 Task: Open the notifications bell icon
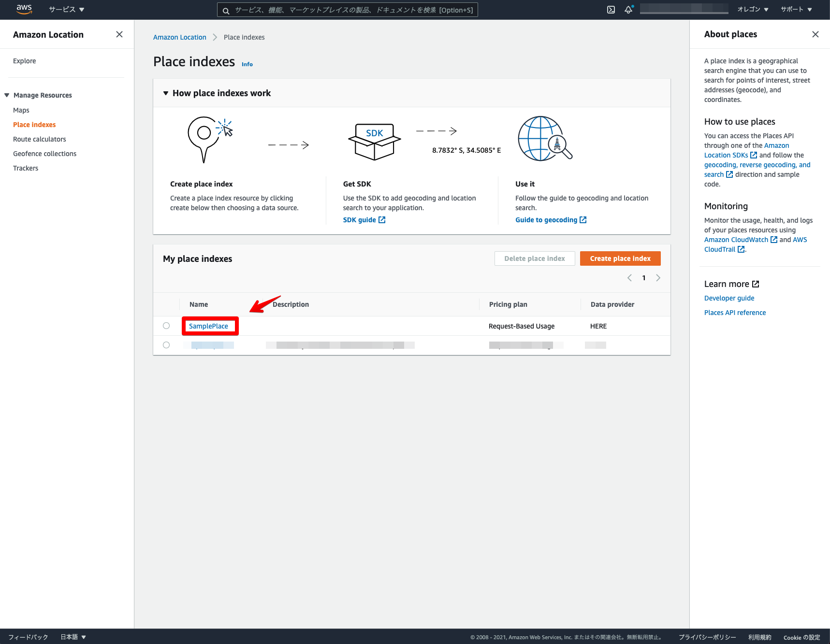pos(628,10)
